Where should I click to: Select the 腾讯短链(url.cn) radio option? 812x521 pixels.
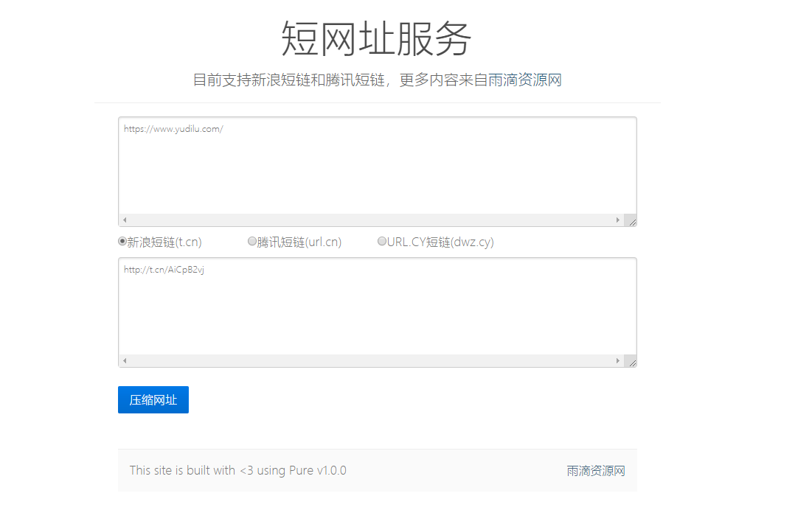pyautogui.click(x=251, y=241)
